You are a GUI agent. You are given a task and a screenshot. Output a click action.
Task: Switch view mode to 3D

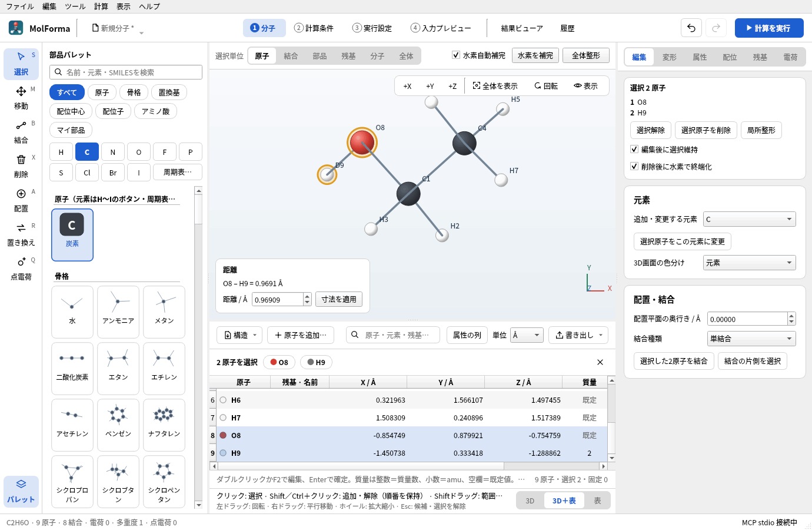pos(530,501)
